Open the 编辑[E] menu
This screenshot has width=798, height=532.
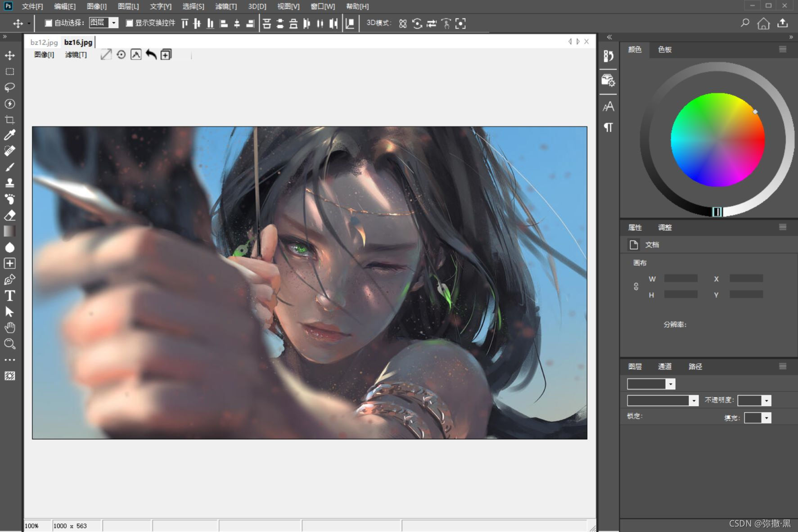(x=65, y=6)
